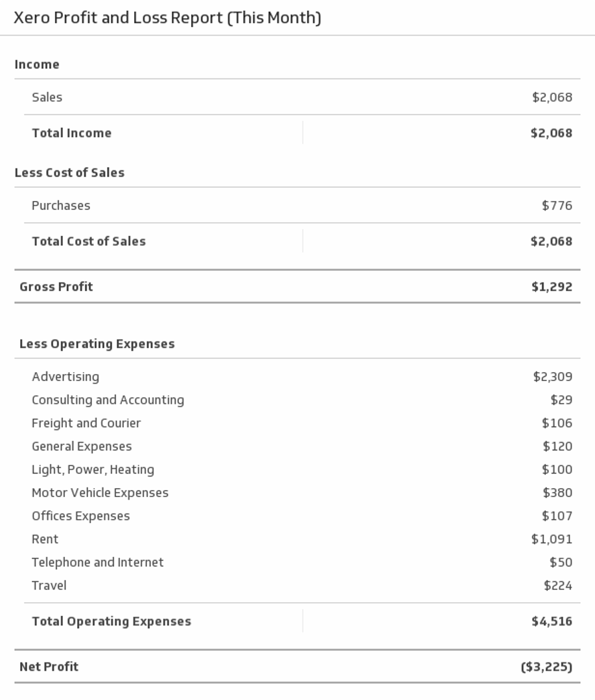Select the Freight and Courier row

tap(86, 423)
